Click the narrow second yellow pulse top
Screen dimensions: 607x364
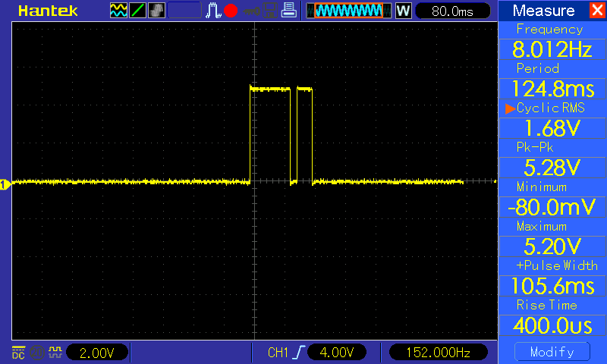(305, 89)
